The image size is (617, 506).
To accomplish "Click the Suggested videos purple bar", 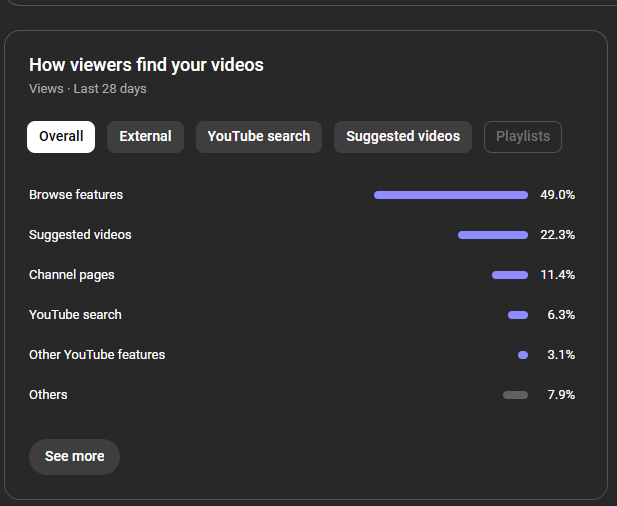I will pos(492,235).
